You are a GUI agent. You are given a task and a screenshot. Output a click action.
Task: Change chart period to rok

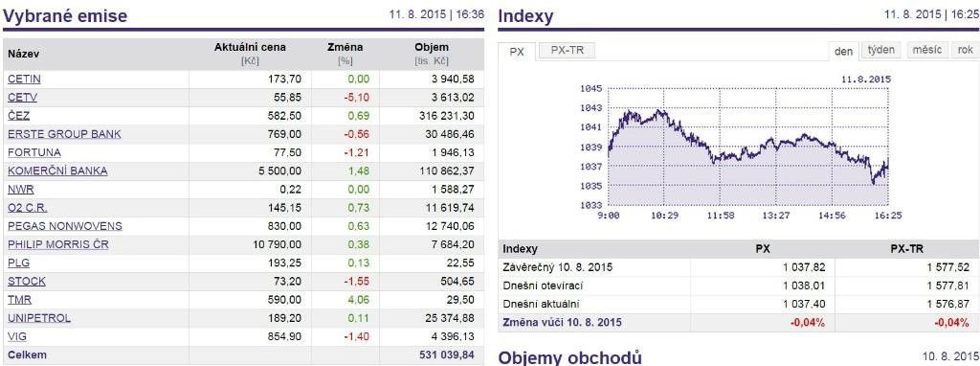point(965,50)
